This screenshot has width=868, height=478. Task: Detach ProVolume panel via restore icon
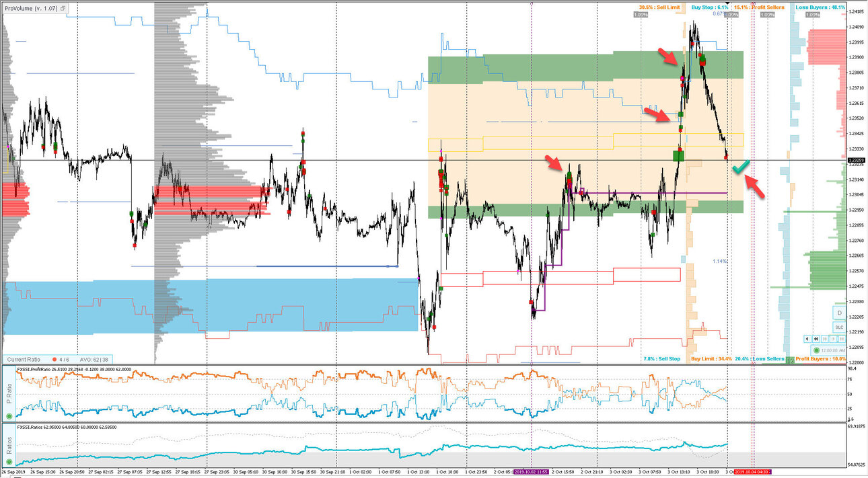(x=63, y=9)
